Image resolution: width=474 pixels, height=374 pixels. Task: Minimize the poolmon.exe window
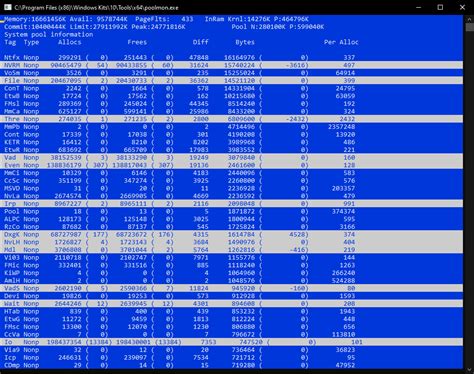click(x=419, y=7)
